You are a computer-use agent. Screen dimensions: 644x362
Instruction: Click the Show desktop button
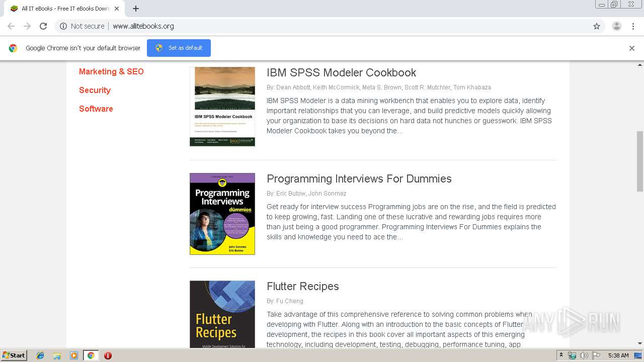coord(639,355)
